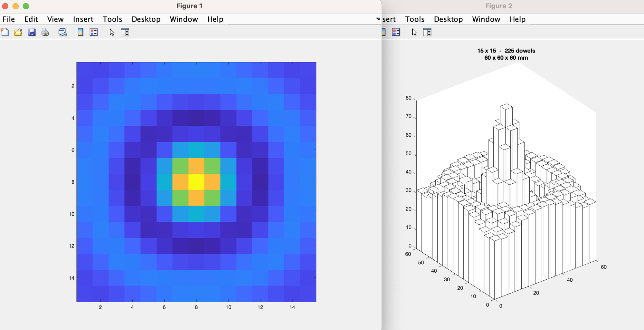This screenshot has width=644, height=330.
Task: Insert a colorbar in Figure 1
Action: [80, 32]
